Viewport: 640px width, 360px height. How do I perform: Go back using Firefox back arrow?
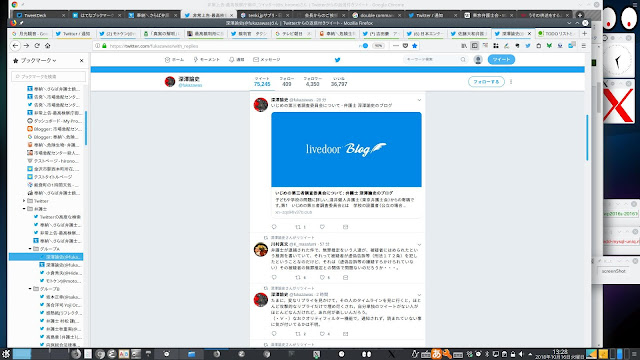(16, 46)
